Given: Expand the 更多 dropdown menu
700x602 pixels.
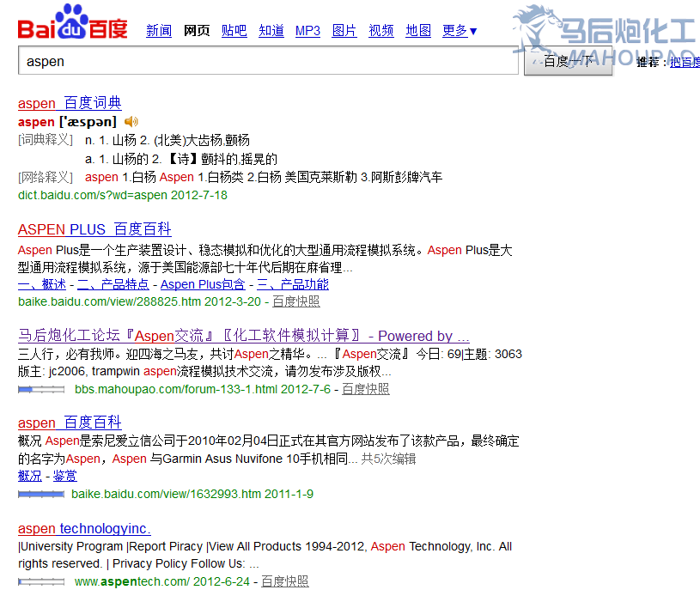Looking at the screenshot, I should pyautogui.click(x=460, y=31).
